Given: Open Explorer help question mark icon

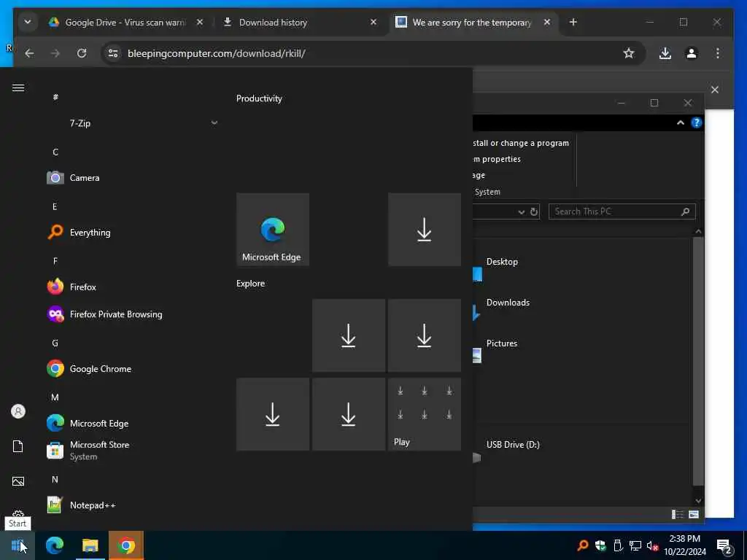Looking at the screenshot, I should 696,122.
